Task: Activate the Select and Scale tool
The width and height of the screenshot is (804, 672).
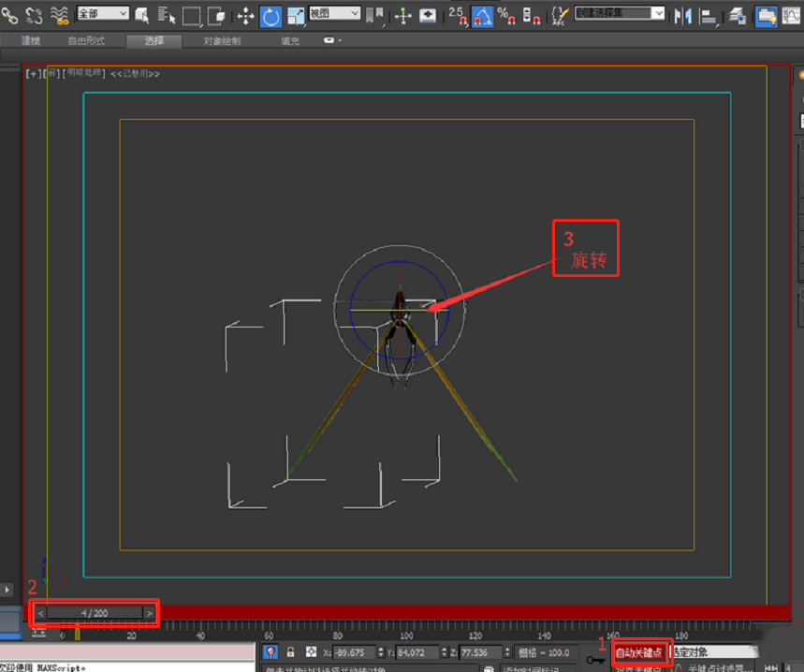Action: pos(296,16)
